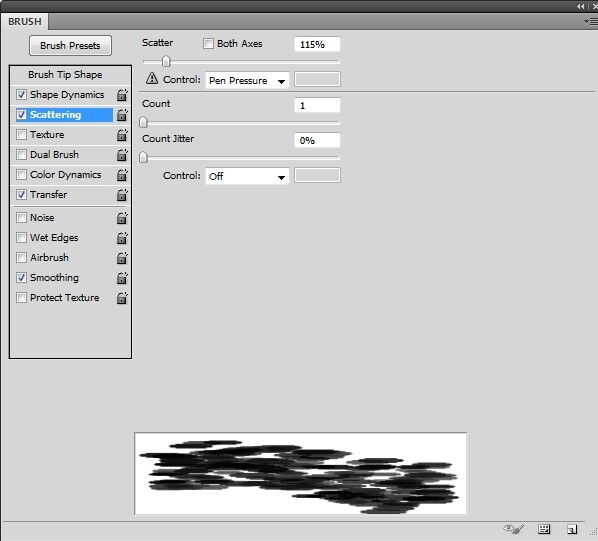Toggle lock icon for Airbrush
Screen dimensions: 598x541
tap(122, 258)
